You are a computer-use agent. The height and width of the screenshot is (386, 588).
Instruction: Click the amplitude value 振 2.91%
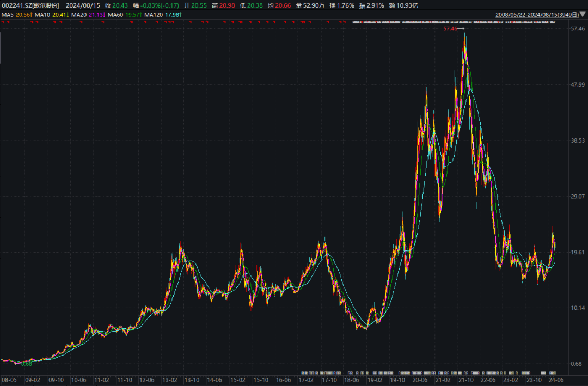pos(372,5)
